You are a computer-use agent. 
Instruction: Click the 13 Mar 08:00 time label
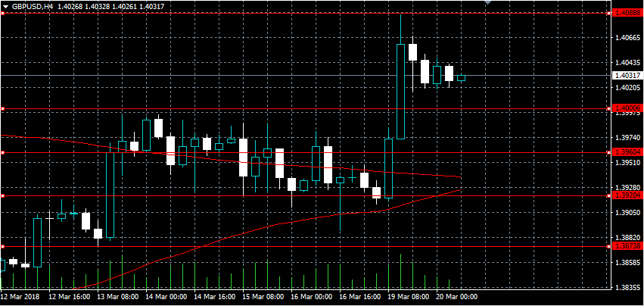click(118, 297)
